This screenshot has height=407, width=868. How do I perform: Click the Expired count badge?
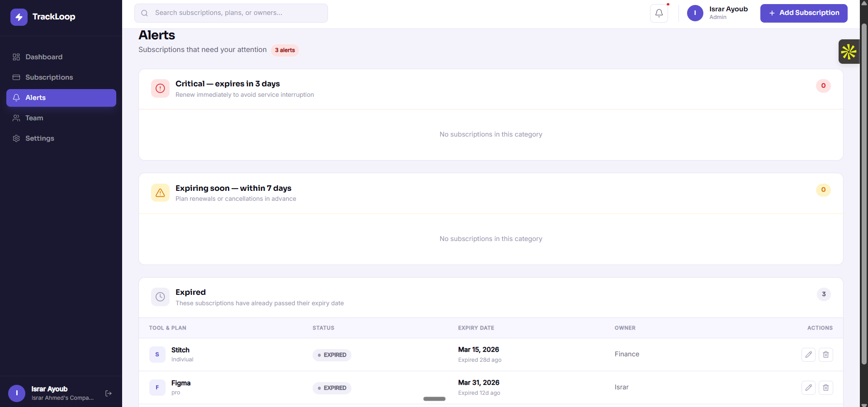[824, 294]
